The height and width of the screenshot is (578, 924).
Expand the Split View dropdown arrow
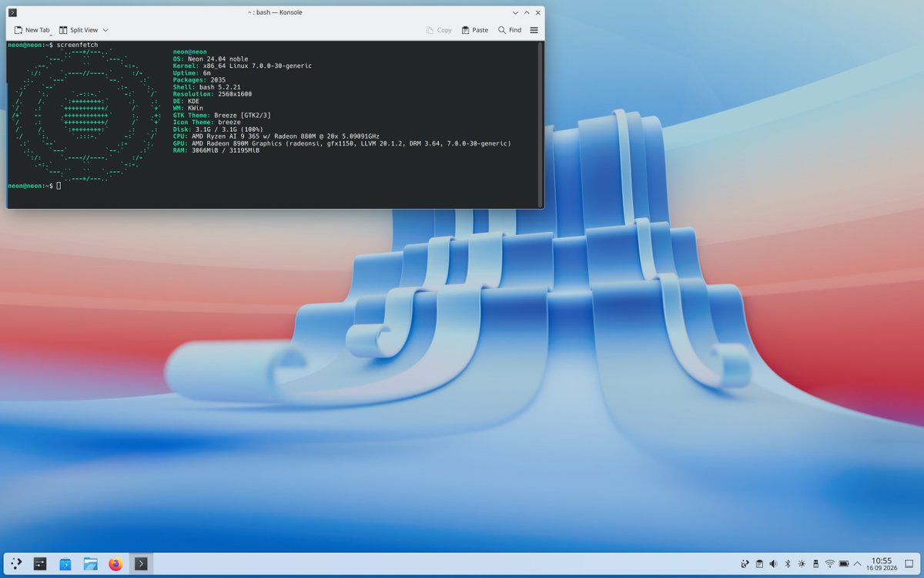tap(105, 30)
